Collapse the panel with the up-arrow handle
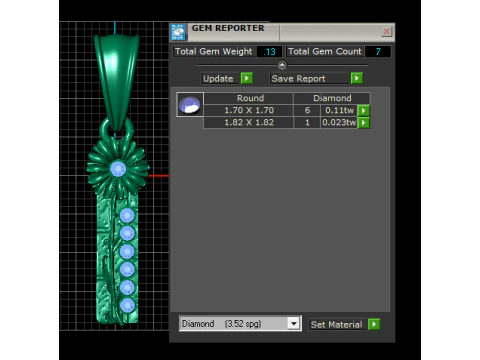 [282, 65]
